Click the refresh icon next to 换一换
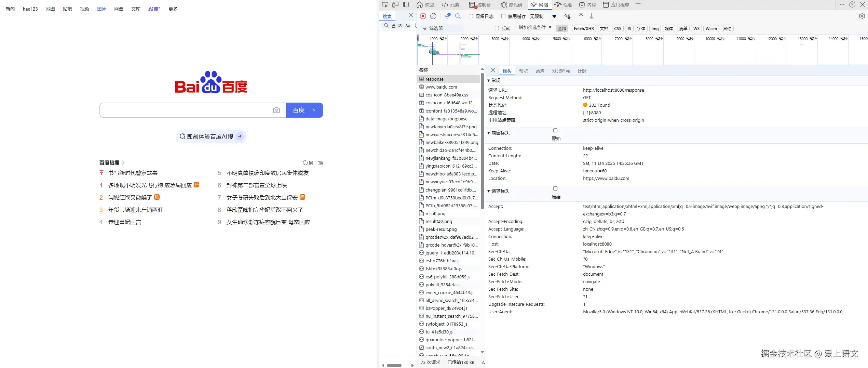This screenshot has height=368, width=868. coord(305,163)
